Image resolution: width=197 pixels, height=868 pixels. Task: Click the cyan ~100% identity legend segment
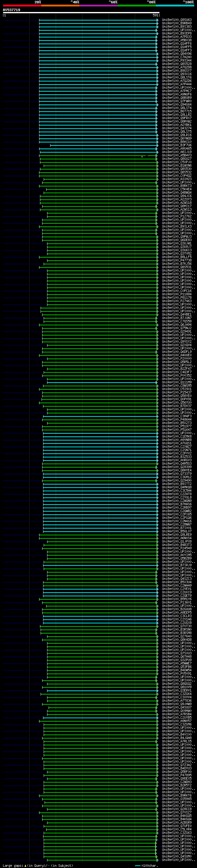point(175,6)
